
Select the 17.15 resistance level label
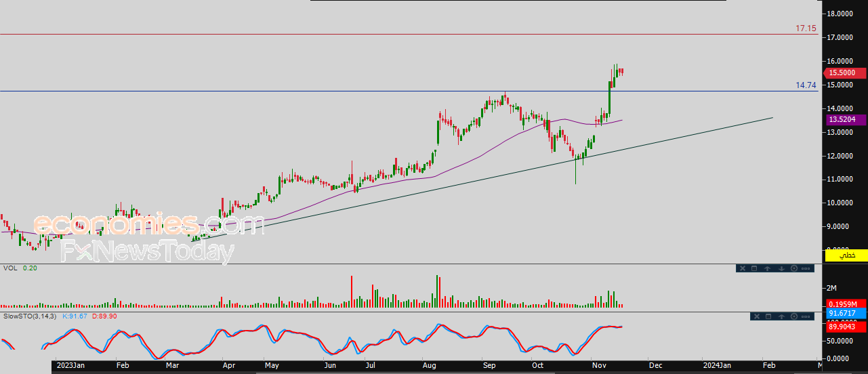(x=806, y=29)
